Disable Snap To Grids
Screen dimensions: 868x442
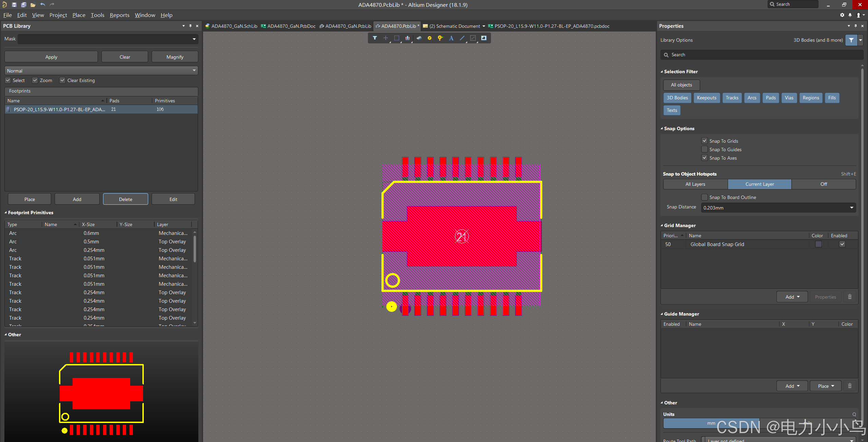point(705,141)
